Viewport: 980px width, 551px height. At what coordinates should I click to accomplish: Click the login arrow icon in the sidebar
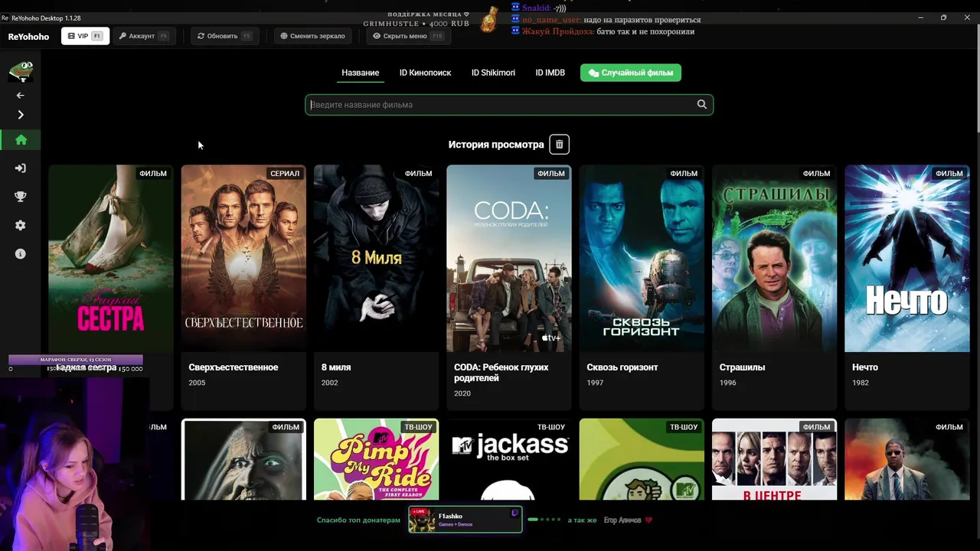click(x=21, y=168)
